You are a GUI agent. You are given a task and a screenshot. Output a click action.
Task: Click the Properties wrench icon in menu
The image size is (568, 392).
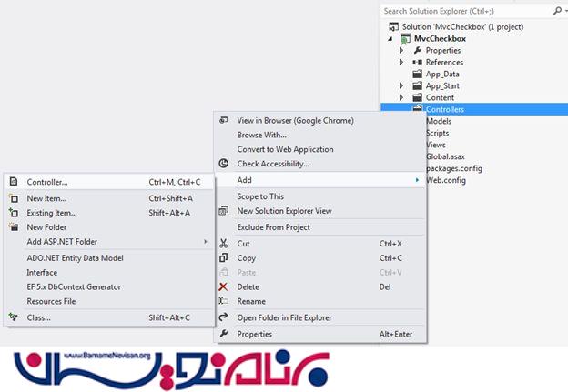pos(223,334)
